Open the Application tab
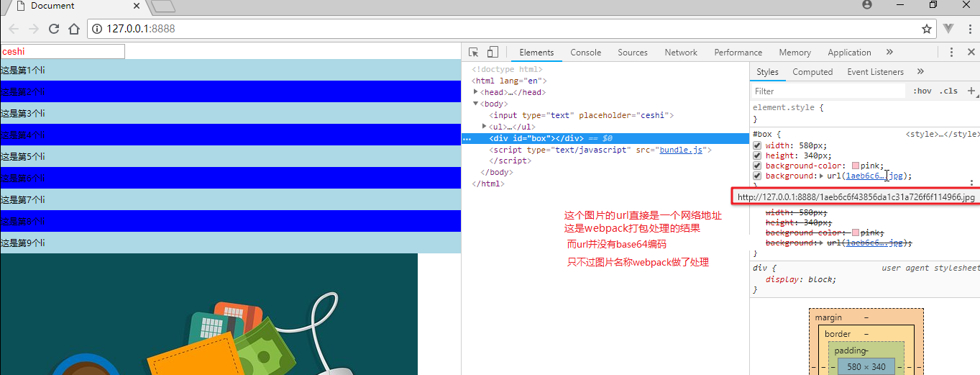 [849, 52]
